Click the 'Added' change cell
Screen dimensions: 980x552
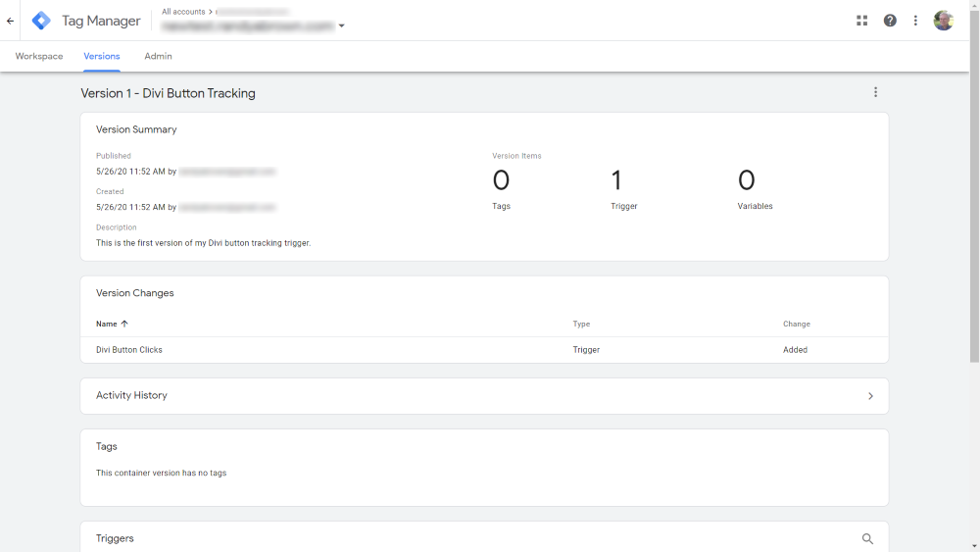pos(795,350)
